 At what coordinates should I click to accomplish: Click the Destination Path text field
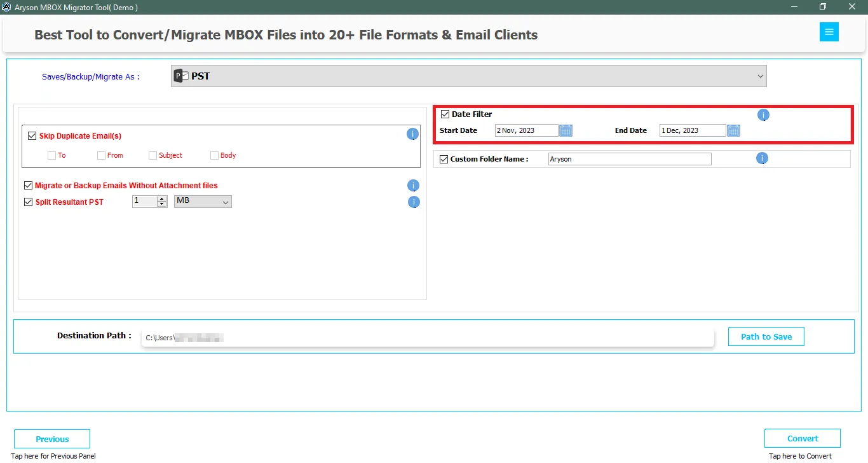[x=428, y=338]
